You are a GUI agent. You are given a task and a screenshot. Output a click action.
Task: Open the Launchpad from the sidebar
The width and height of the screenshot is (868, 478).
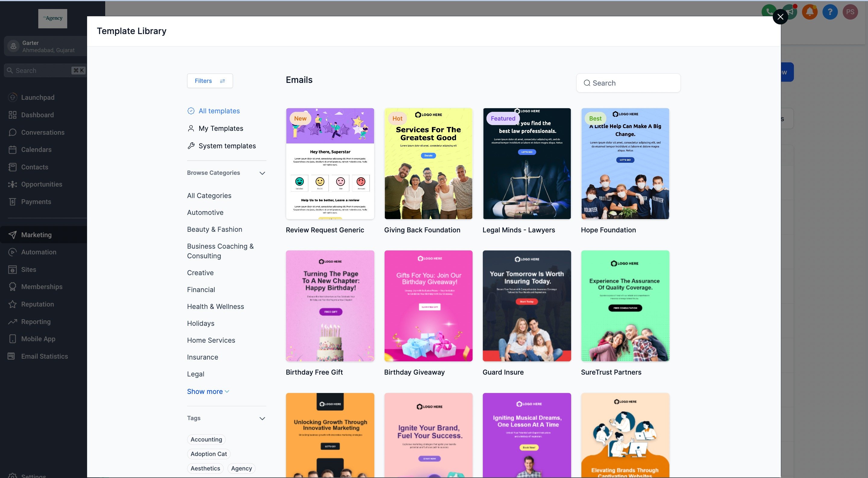point(37,97)
